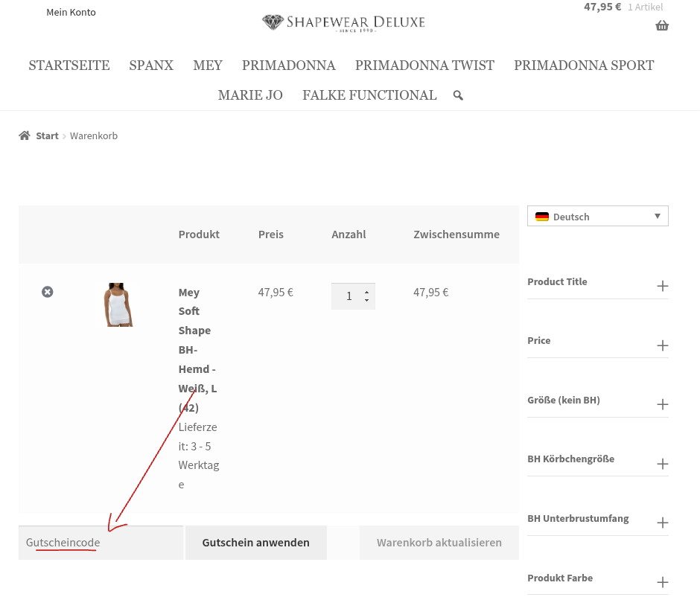Open the Mein Konto link
This screenshot has width=700, height=600.
tap(71, 12)
